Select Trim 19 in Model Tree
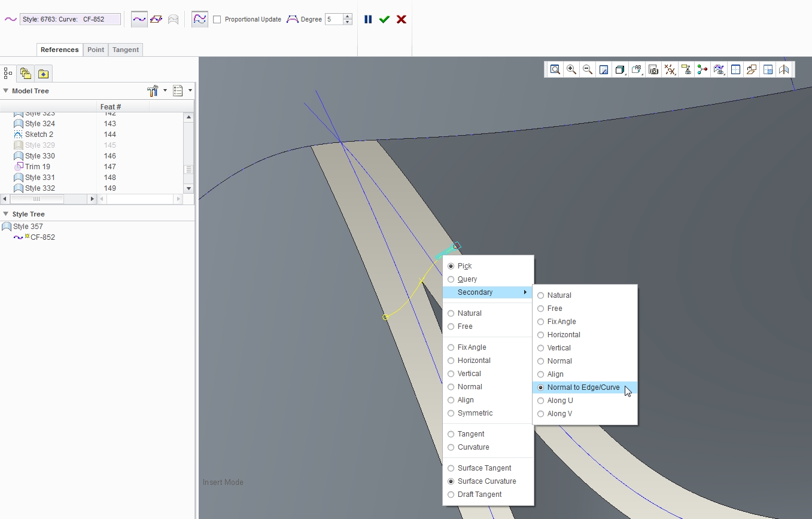This screenshot has width=812, height=519. [37, 167]
